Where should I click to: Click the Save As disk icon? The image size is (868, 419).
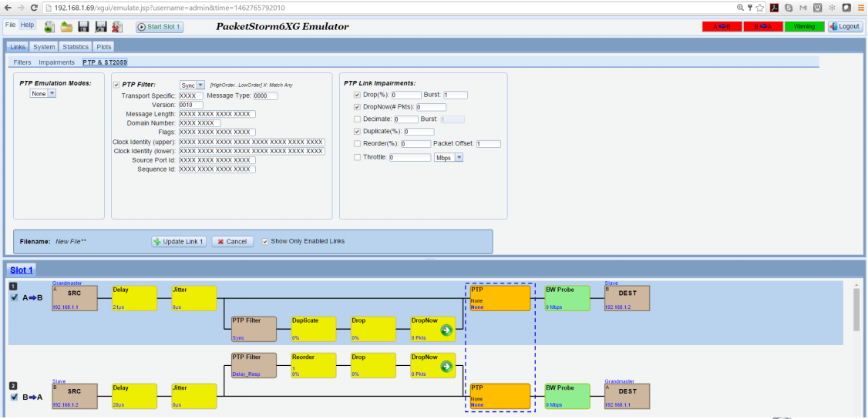[101, 27]
